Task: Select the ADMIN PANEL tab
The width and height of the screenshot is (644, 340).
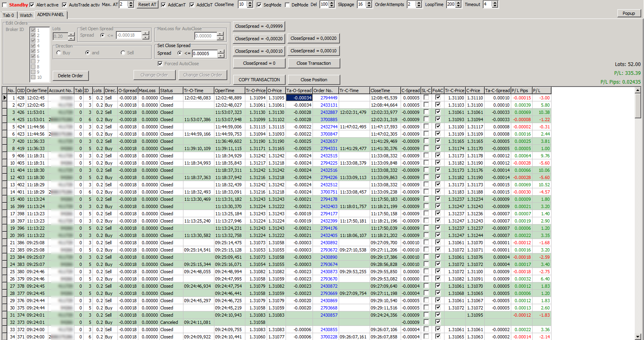Action: click(x=51, y=14)
